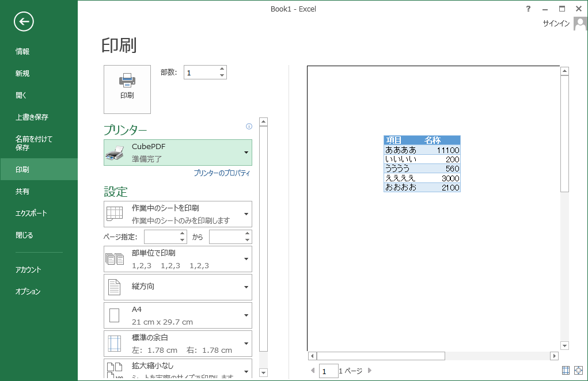Click the back arrow to exit Backstage
Image resolution: width=588 pixels, height=381 pixels.
(24, 22)
